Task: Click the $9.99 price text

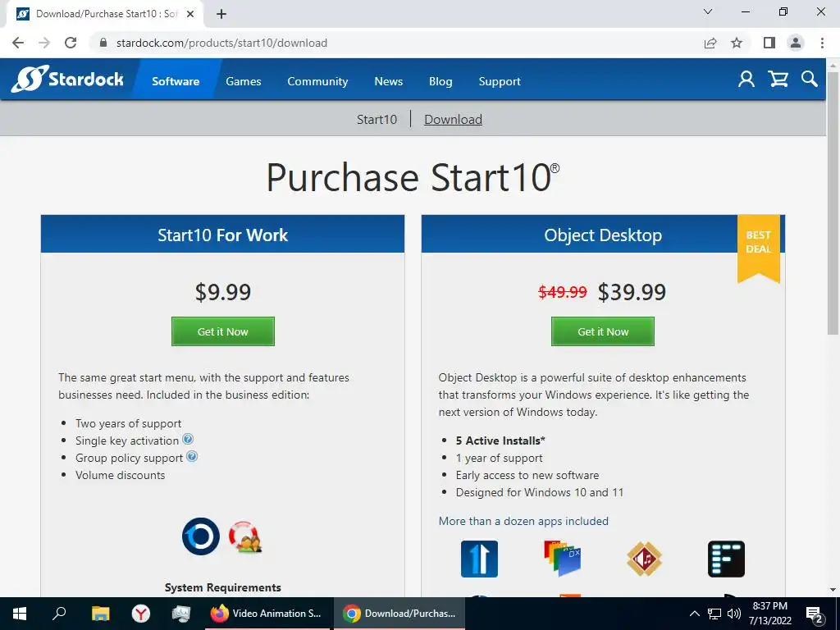Action: click(223, 292)
